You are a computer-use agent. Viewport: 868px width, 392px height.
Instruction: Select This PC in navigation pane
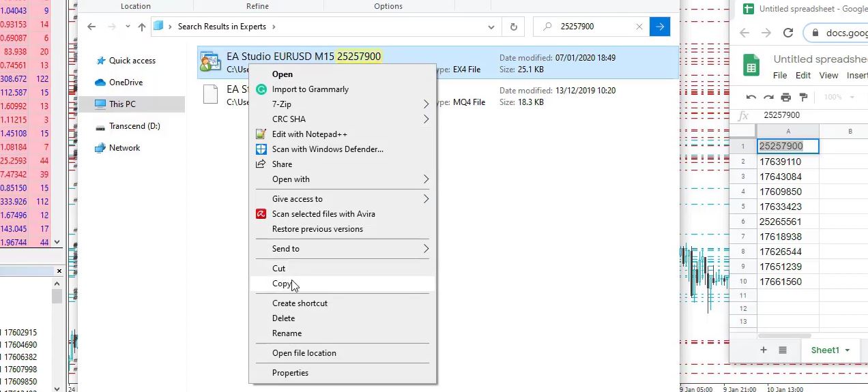click(122, 104)
